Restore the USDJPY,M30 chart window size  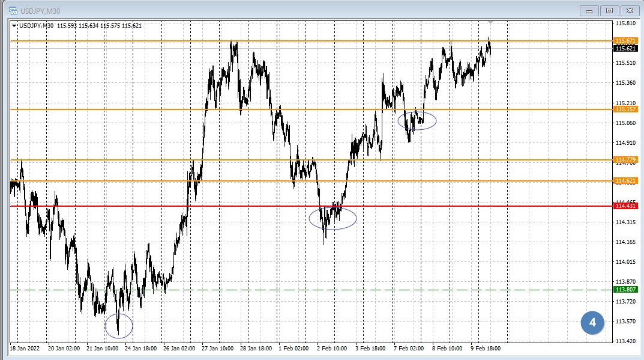[x=609, y=11]
